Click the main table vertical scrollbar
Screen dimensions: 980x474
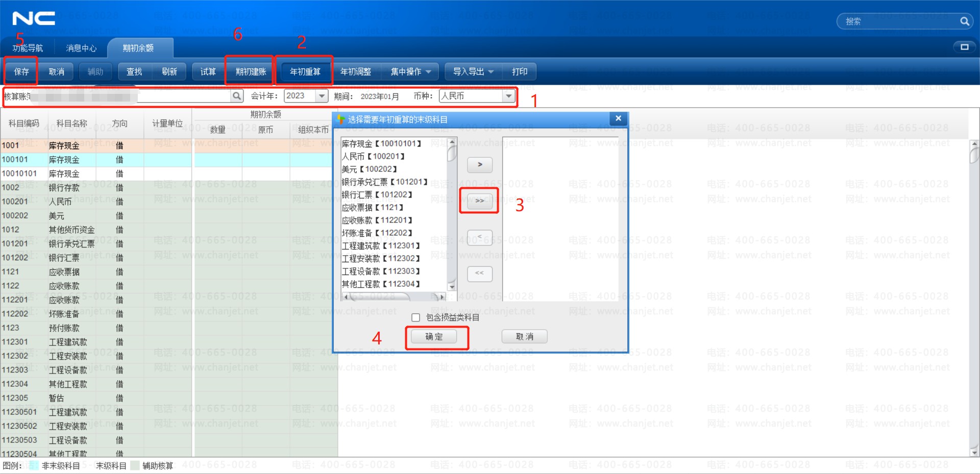(x=974, y=298)
